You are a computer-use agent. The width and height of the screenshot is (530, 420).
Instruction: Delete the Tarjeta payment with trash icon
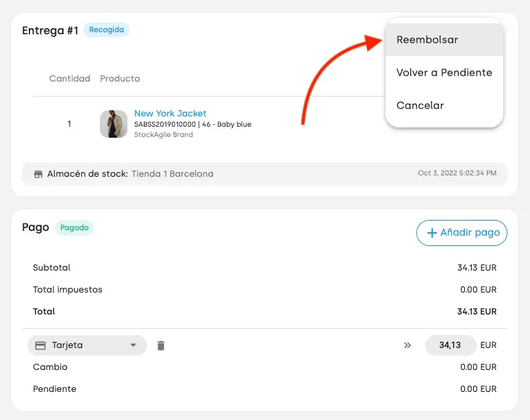coord(161,345)
